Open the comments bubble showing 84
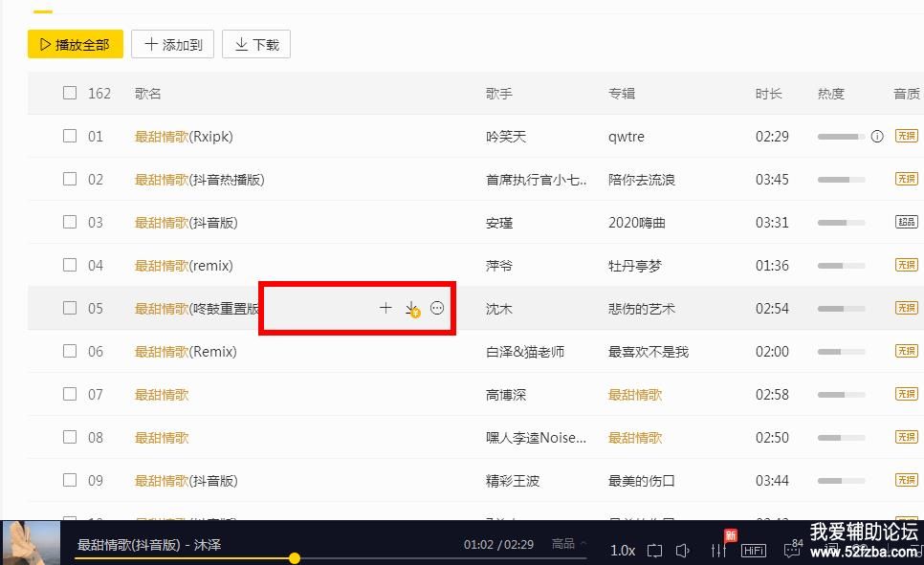This screenshot has height=565, width=924. click(x=792, y=551)
